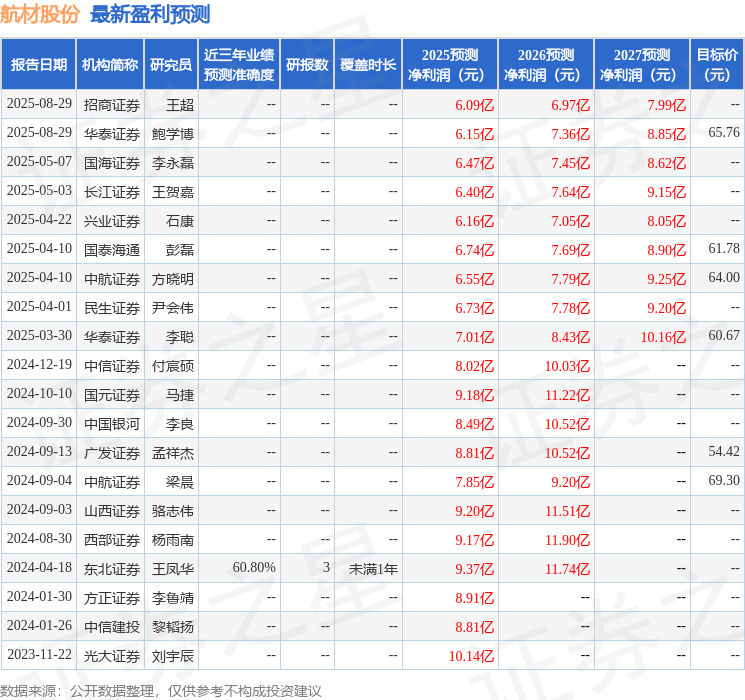The image size is (745, 700).
Task: Click the 光大证券 cell
Action: point(112,655)
